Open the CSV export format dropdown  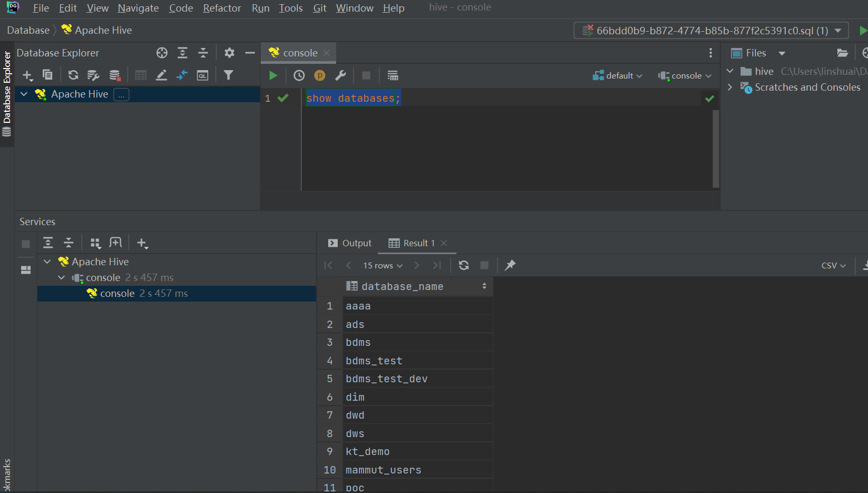pyautogui.click(x=834, y=265)
